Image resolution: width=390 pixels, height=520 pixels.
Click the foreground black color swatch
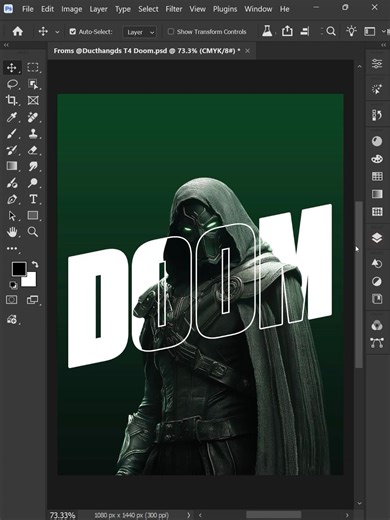pos(19,268)
